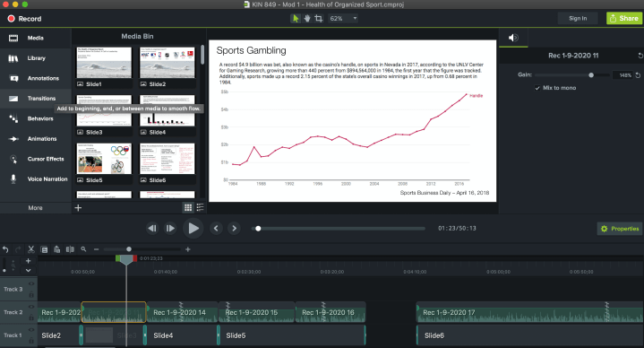
Task: Jump to previous media with left chevron
Action: click(x=216, y=229)
